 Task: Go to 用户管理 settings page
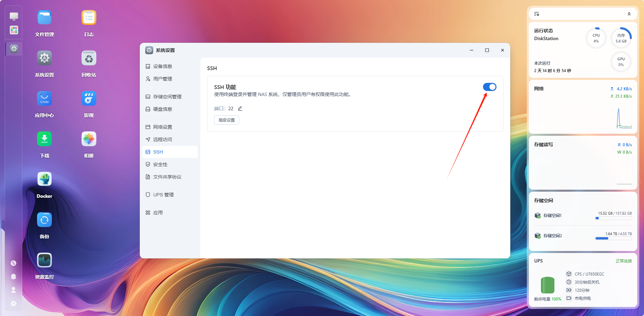click(x=163, y=79)
